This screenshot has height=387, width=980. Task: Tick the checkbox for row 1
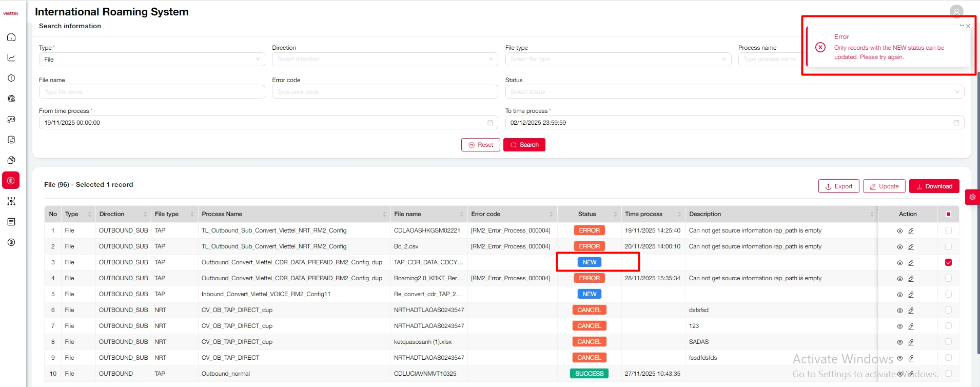tap(948, 230)
